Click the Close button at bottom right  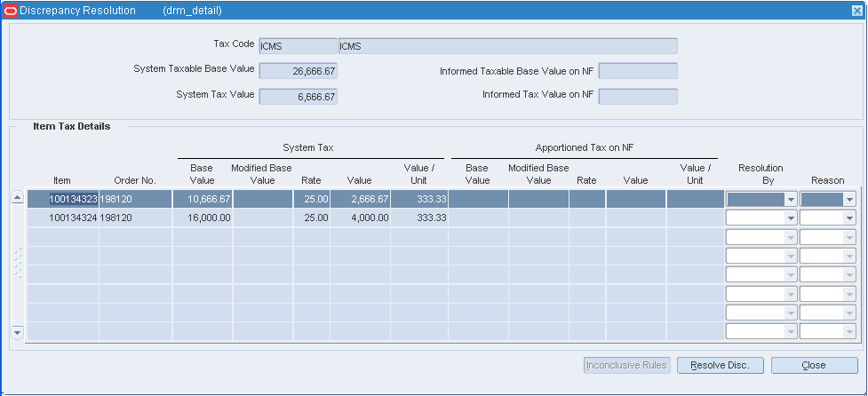(x=815, y=366)
